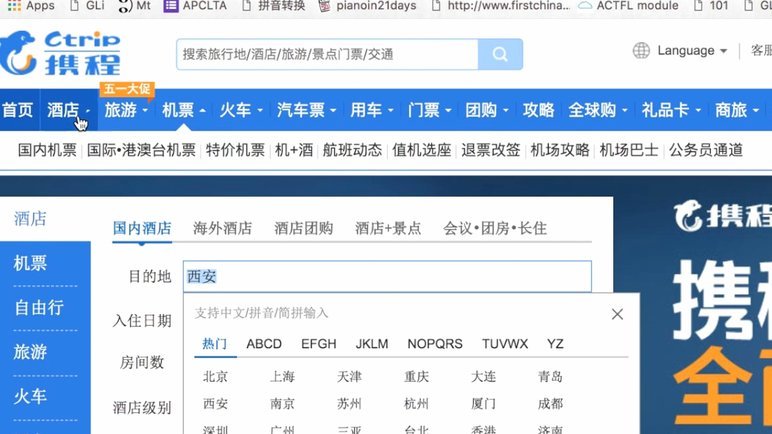Open the 攻略 nav item
The height and width of the screenshot is (434, 772).
538,110
